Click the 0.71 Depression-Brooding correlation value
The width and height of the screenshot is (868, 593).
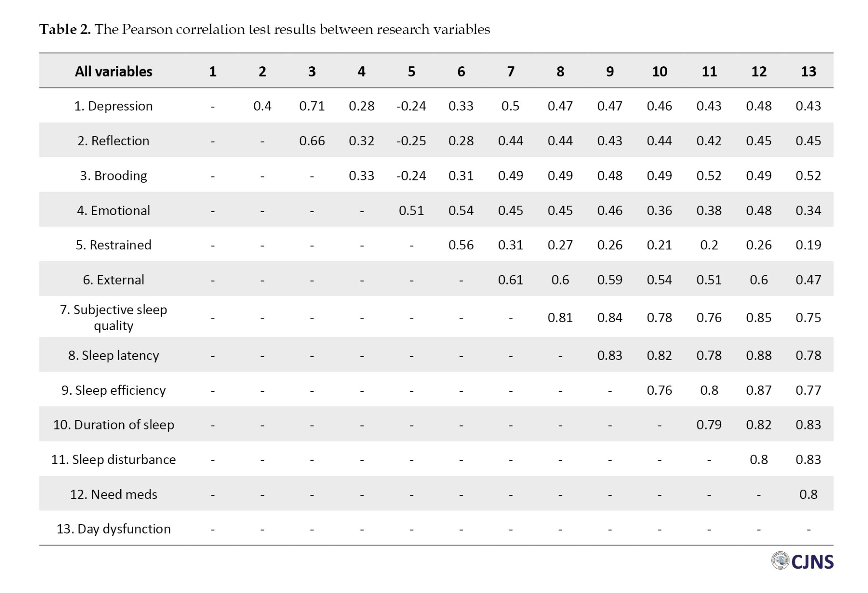312,106
